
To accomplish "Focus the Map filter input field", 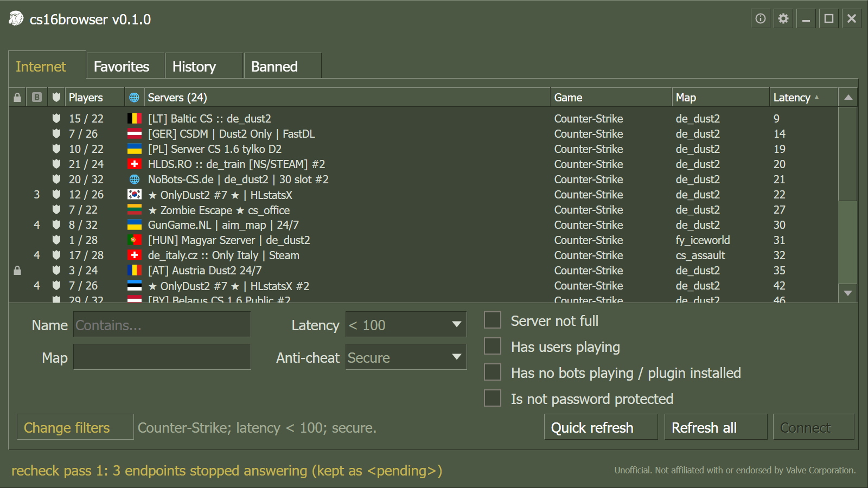I will click(162, 357).
